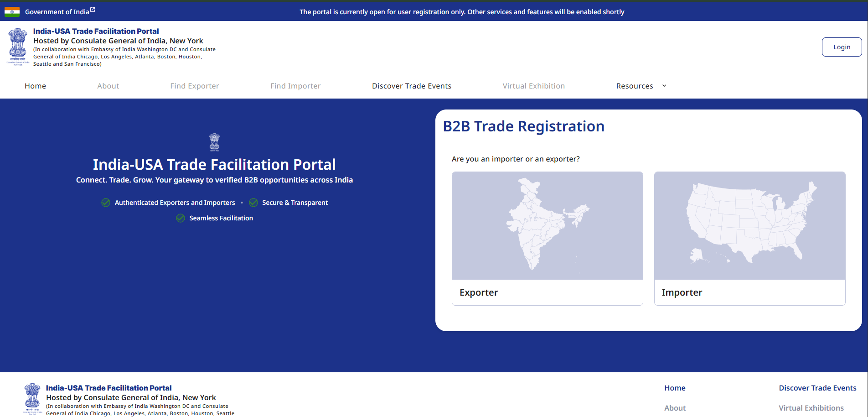The height and width of the screenshot is (417, 868).
Task: Click the checkmark icon beside Authenticated Exporters
Action: (x=106, y=203)
